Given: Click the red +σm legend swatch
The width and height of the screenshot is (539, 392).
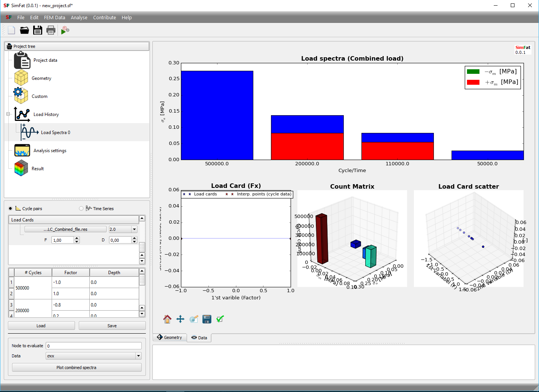Looking at the screenshot, I should [473, 82].
